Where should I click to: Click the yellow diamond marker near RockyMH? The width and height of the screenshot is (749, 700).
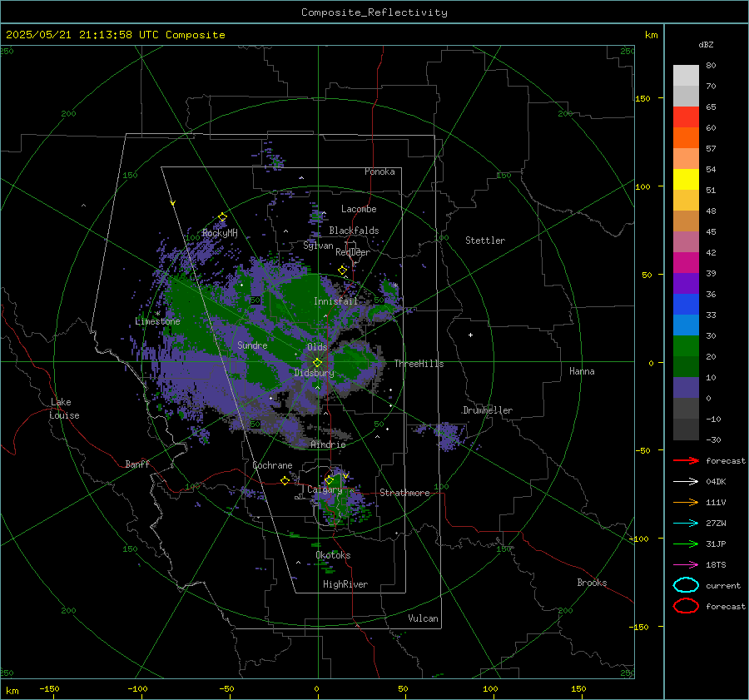[x=222, y=217]
